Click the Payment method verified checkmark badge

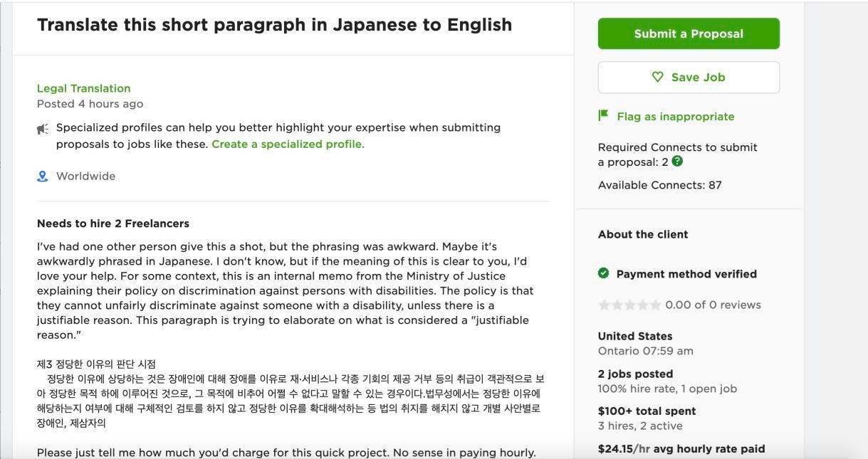(x=605, y=273)
